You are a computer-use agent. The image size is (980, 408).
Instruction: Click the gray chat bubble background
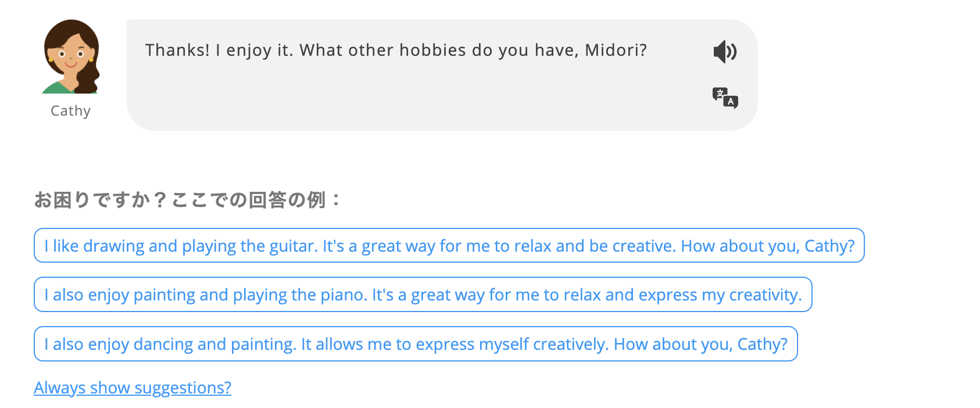point(407,99)
